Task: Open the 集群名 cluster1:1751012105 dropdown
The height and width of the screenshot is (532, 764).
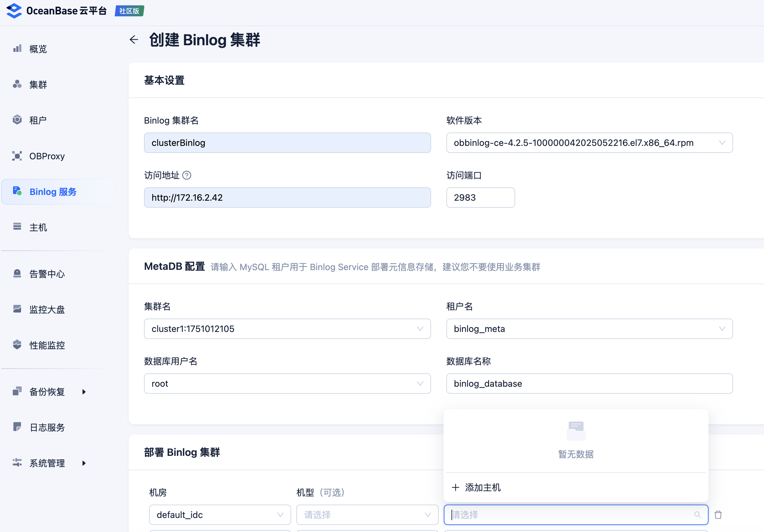Action: (x=287, y=329)
